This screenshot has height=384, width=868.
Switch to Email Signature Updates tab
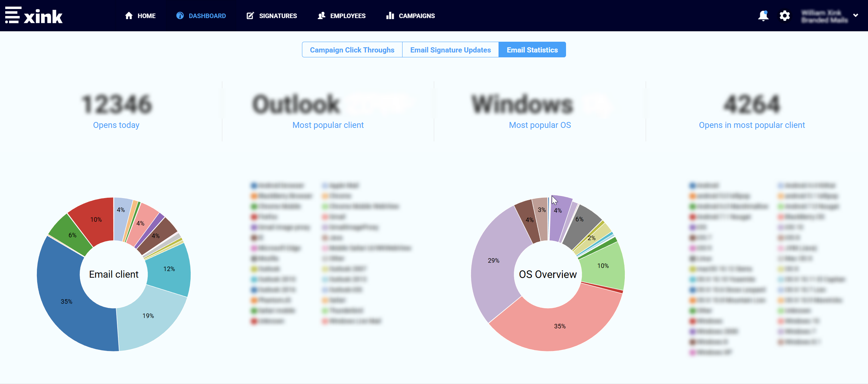(x=450, y=50)
